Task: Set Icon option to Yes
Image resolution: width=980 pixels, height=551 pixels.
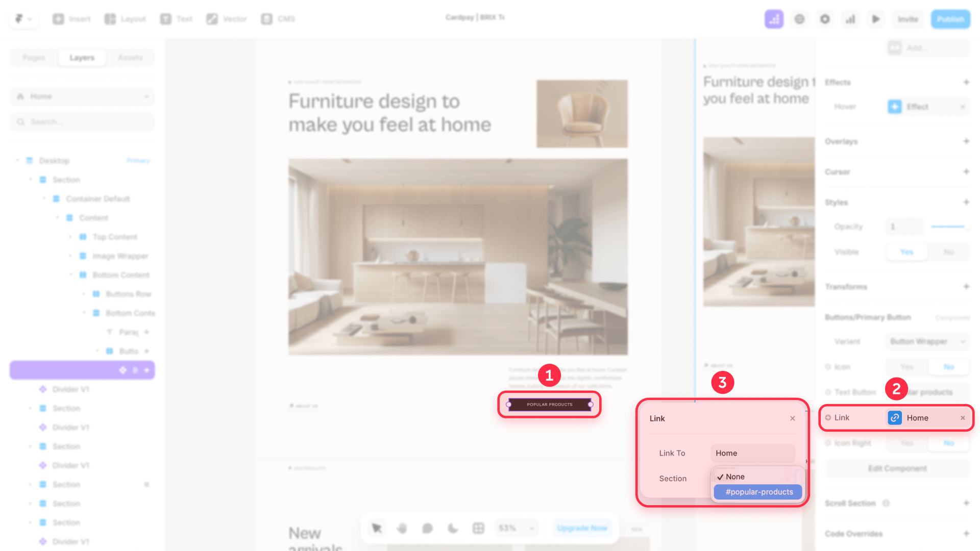Action: tap(907, 367)
